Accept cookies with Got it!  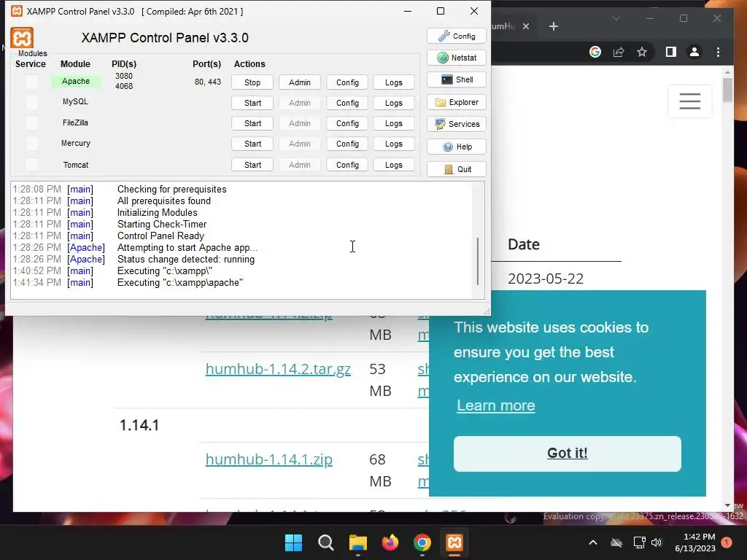(567, 454)
